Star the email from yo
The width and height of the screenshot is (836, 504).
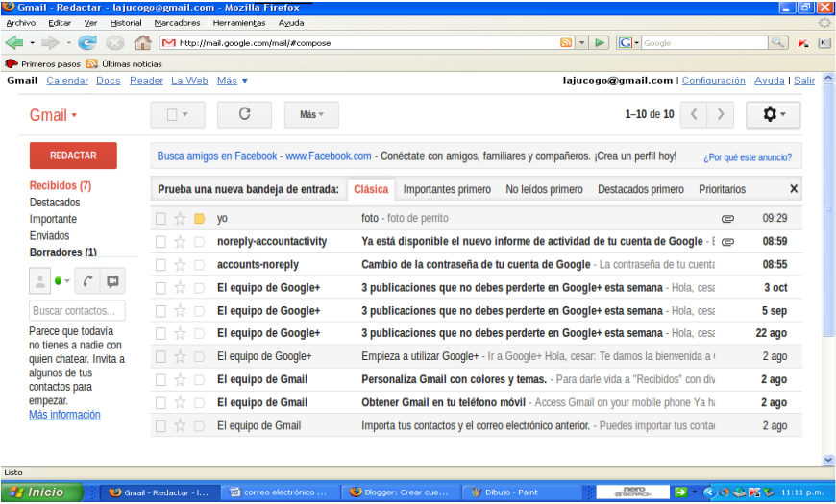(180, 219)
